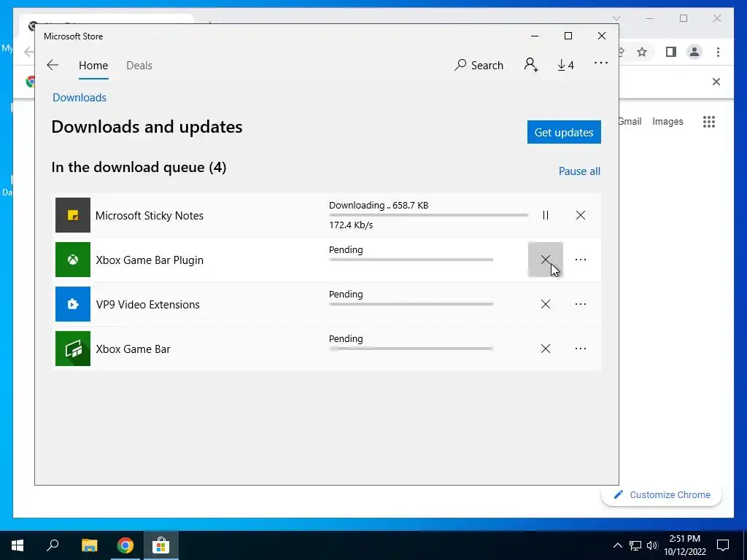Bookmark the page with Chrome's star icon
This screenshot has width=747, height=560.
click(642, 52)
